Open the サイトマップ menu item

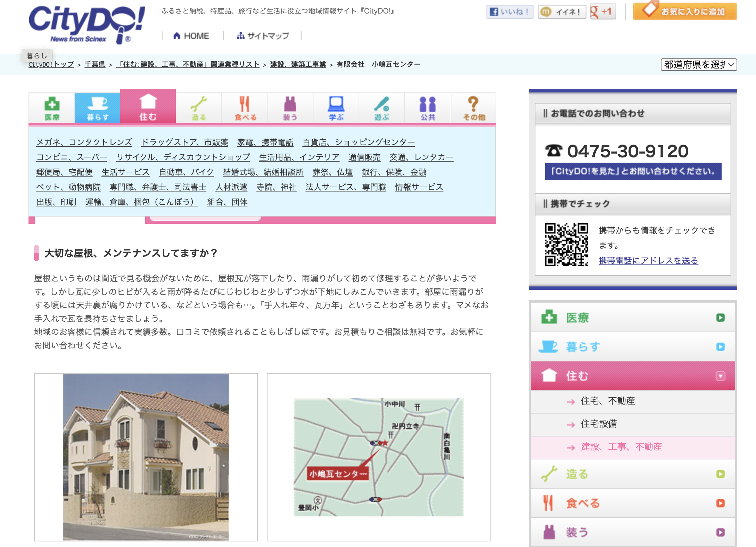pyautogui.click(x=263, y=36)
